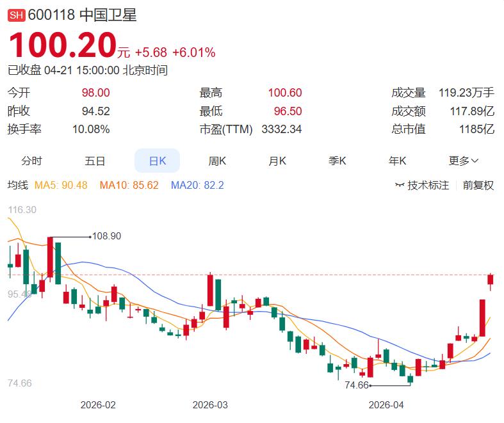Click the 116.30 price axis label
Screen dimensions: 504x423
point(22,210)
